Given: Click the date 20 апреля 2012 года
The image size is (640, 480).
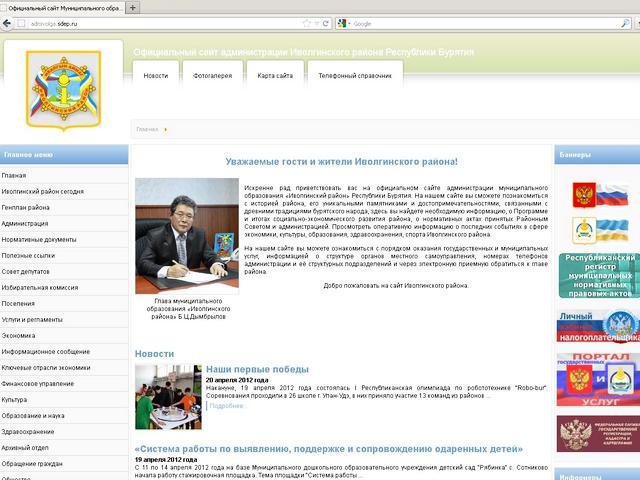Looking at the screenshot, I should 237,380.
